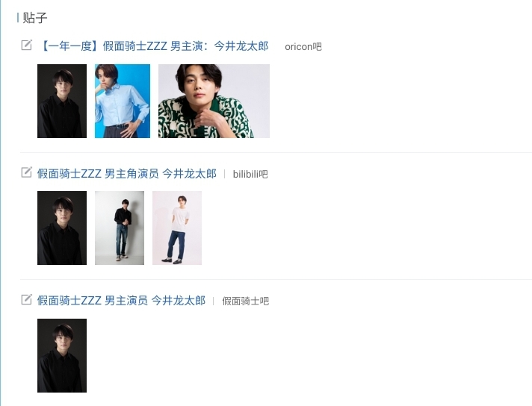The width and height of the screenshot is (532, 406).
Task: View the blue shirt photo thumbnail
Action: pyautogui.click(x=123, y=101)
